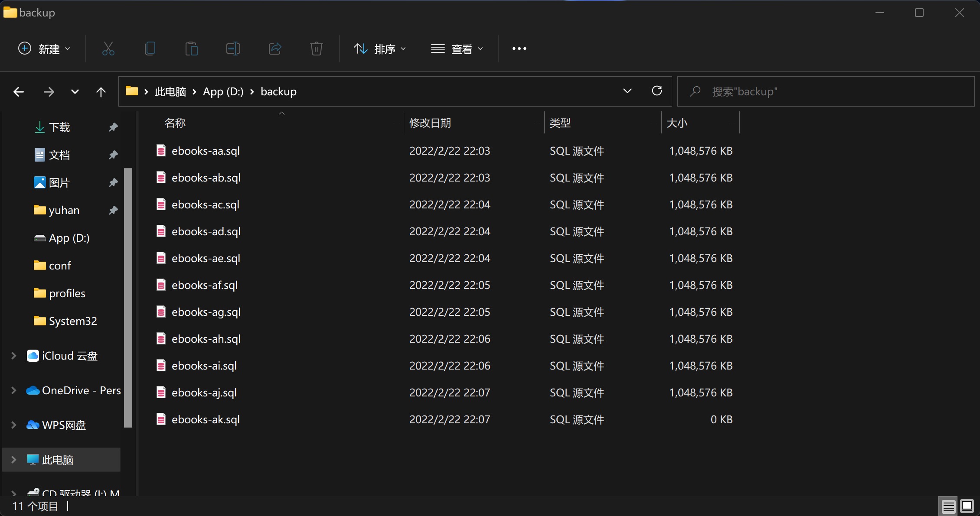Unpin 下载 from quick access
980x516 pixels.
click(x=113, y=127)
